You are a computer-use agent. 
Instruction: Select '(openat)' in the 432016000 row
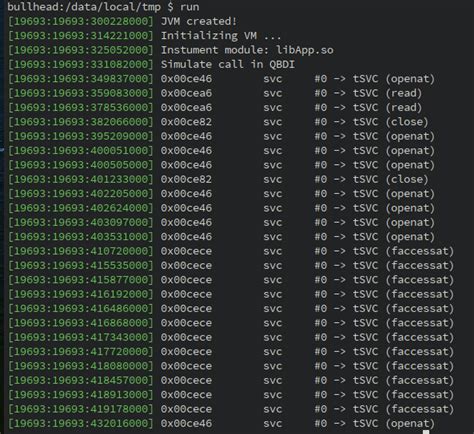pyautogui.click(x=410, y=423)
